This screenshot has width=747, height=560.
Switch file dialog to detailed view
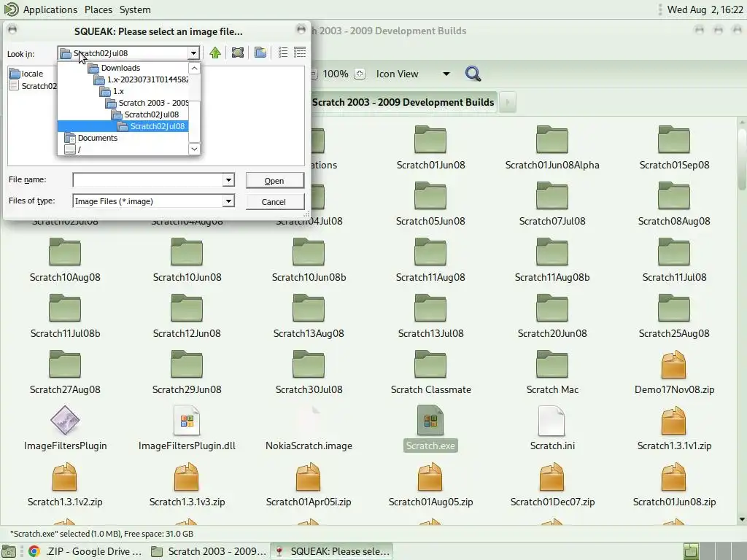pos(300,52)
